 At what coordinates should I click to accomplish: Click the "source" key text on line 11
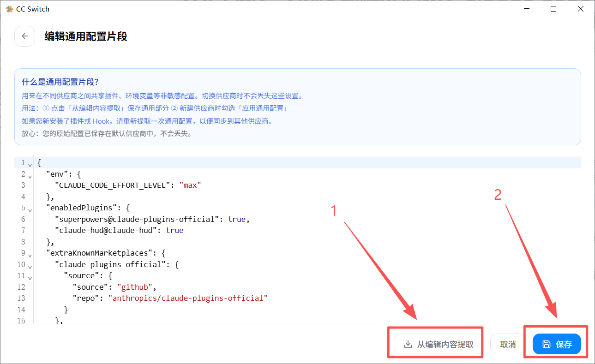81,275
